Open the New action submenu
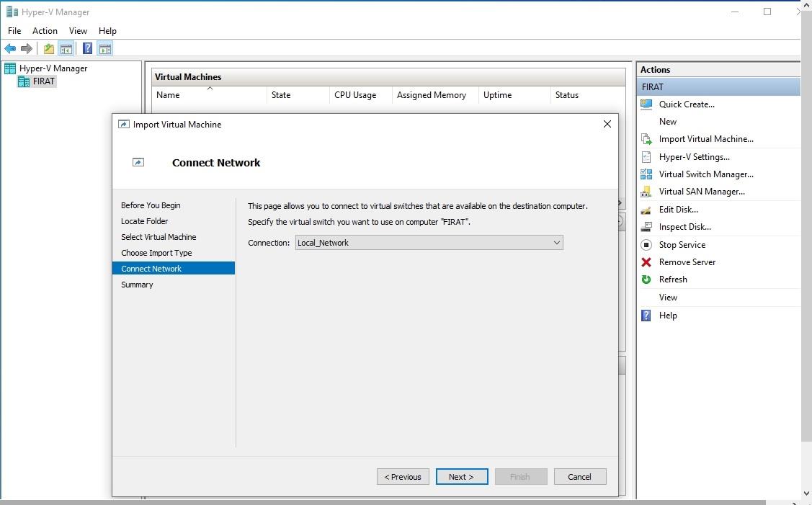The image size is (812, 505). (667, 122)
